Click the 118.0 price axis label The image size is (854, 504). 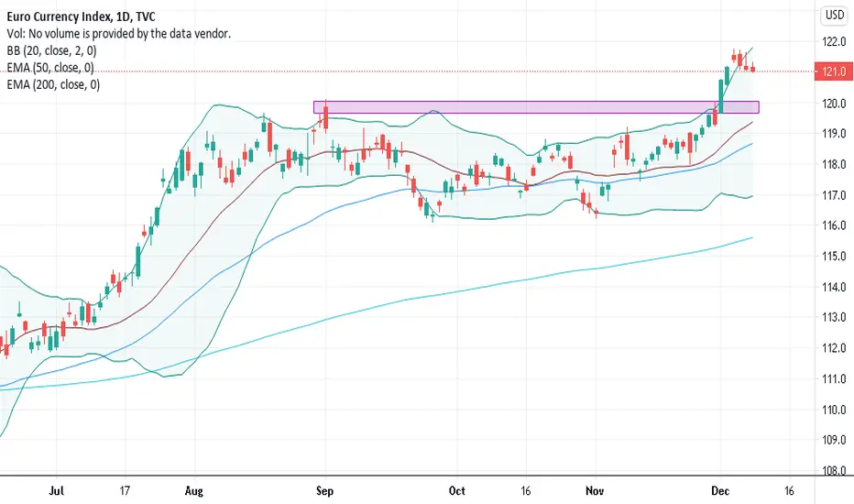pos(834,165)
